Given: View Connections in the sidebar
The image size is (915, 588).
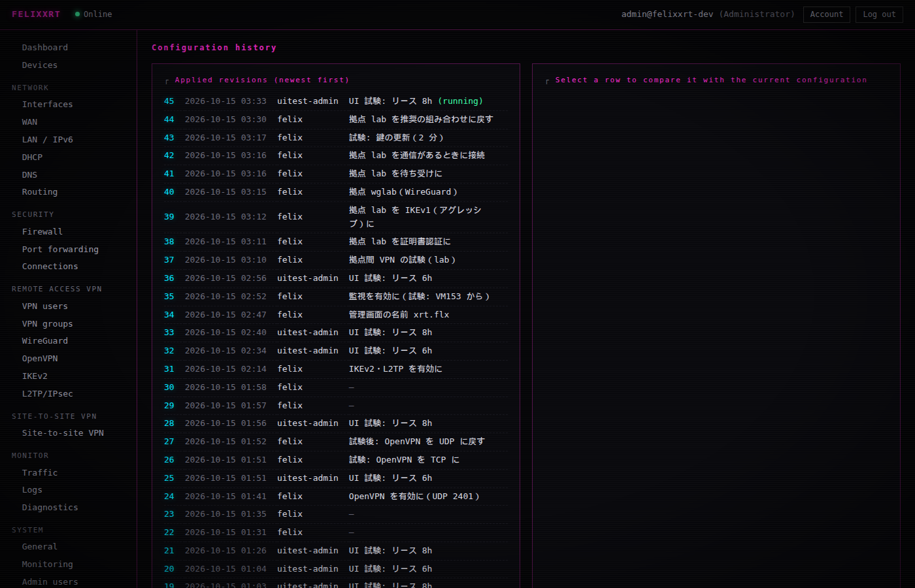Looking at the screenshot, I should (x=50, y=267).
